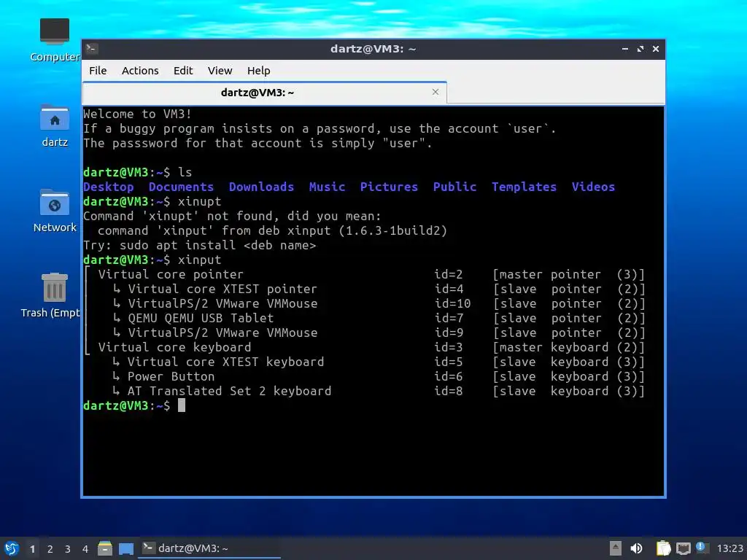
Task: Click the window title 'dartz@VM3: ~'
Action: click(x=373, y=49)
